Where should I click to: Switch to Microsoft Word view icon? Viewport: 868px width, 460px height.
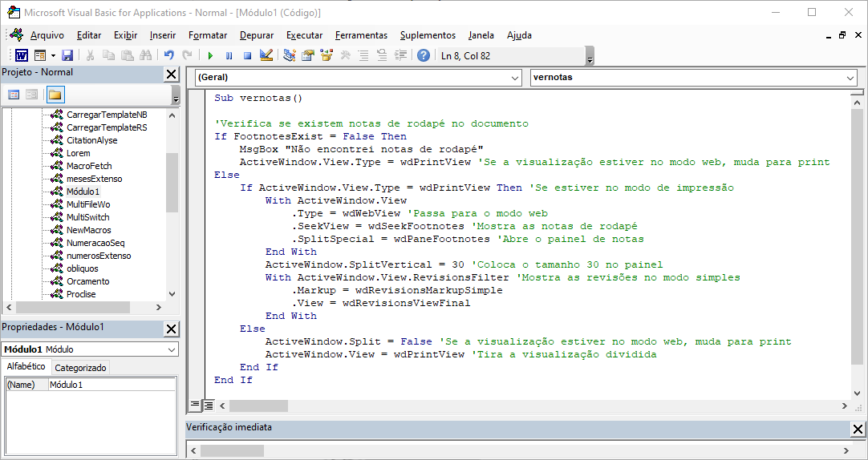pyautogui.click(x=22, y=55)
